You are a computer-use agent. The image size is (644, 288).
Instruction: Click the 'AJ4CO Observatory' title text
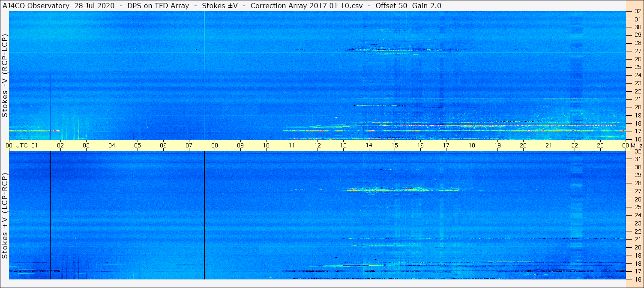(x=36, y=6)
